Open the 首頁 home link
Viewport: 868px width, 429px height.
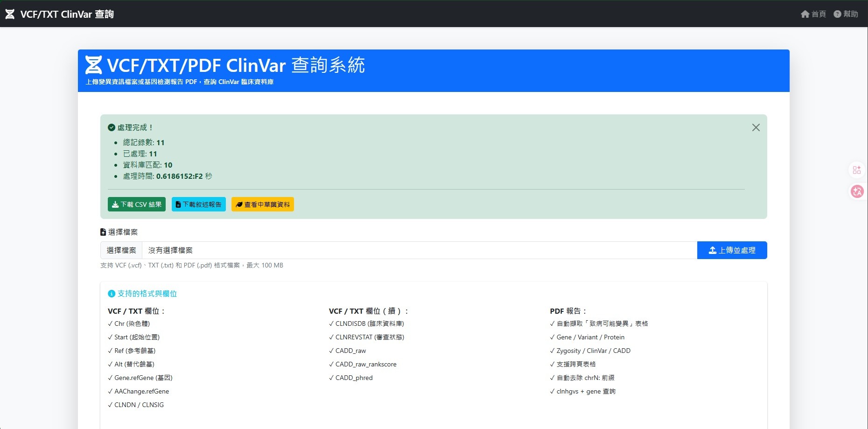[x=813, y=14]
